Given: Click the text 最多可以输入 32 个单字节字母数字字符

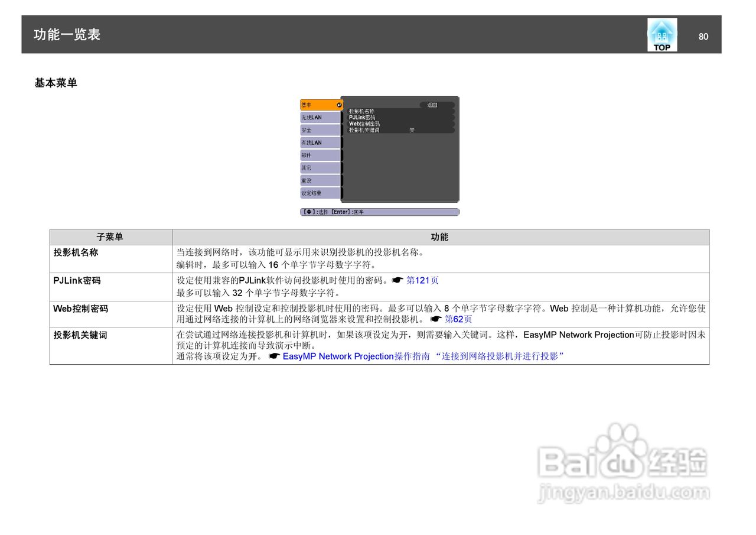Looking at the screenshot, I should (258, 293).
